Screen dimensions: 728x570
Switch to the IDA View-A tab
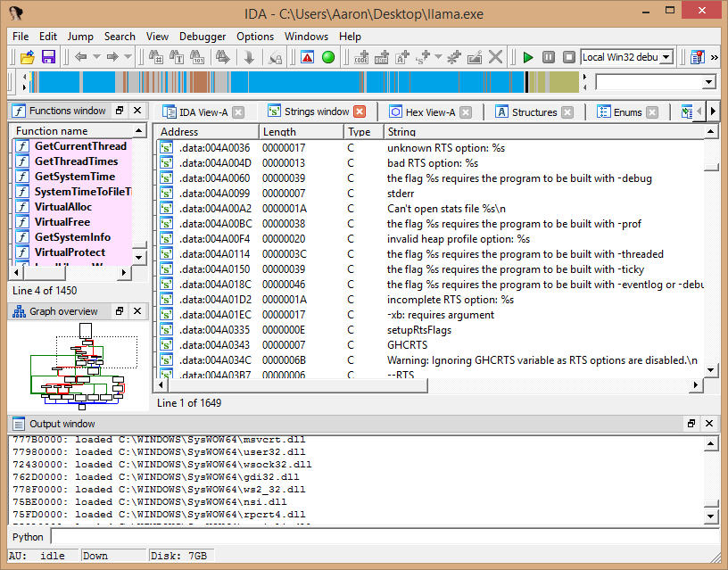(x=203, y=112)
